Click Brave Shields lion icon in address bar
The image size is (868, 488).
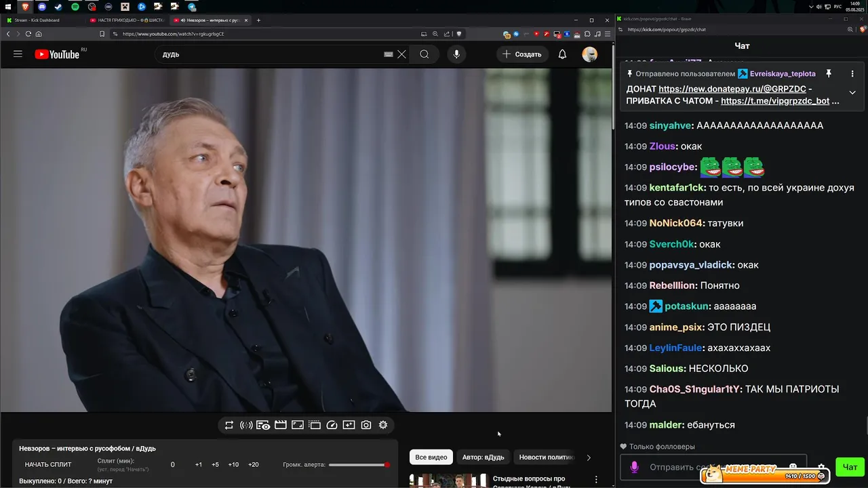tap(459, 34)
